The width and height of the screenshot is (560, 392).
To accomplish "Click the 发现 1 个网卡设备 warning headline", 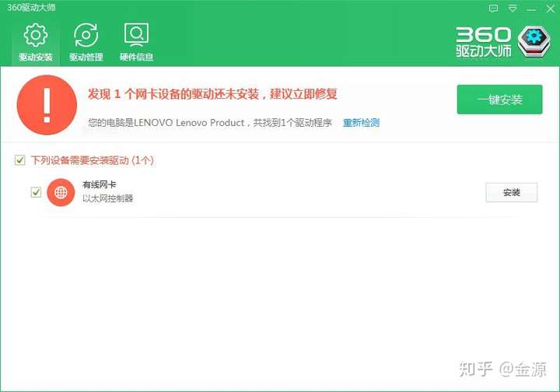I will point(212,94).
